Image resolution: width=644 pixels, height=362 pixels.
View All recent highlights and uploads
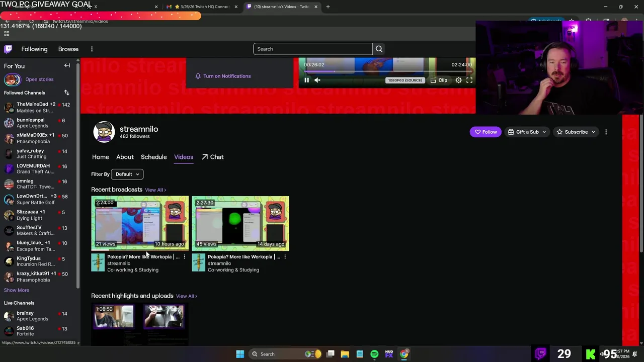187,296
